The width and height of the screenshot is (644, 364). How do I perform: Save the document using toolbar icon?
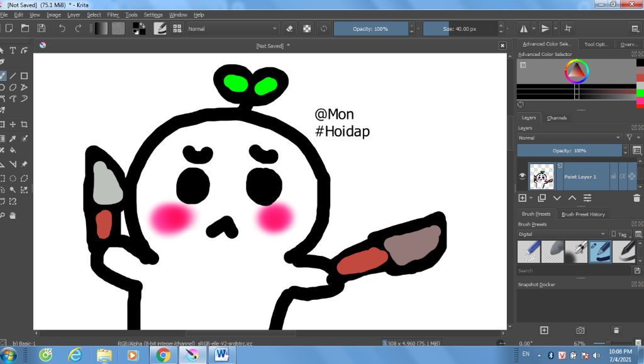pos(41,28)
